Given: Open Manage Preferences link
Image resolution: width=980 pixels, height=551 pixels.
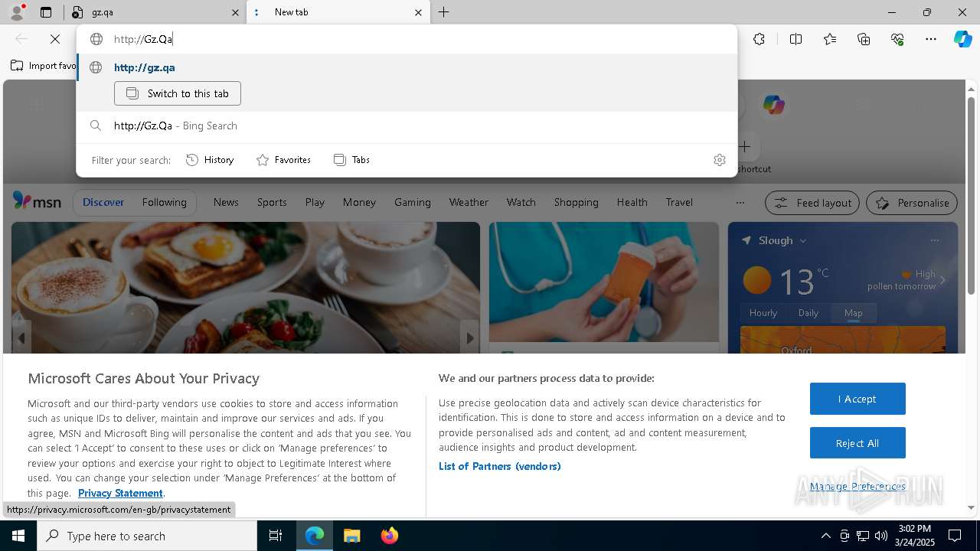Looking at the screenshot, I should 857,486.
